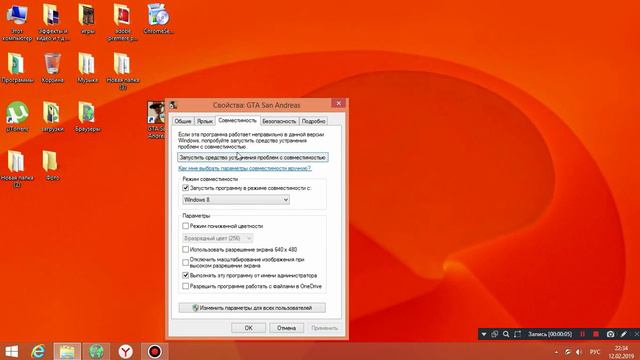Expand the recording toolbar dropdown arrow
Viewport: 640px width, 360px height.
[484, 334]
